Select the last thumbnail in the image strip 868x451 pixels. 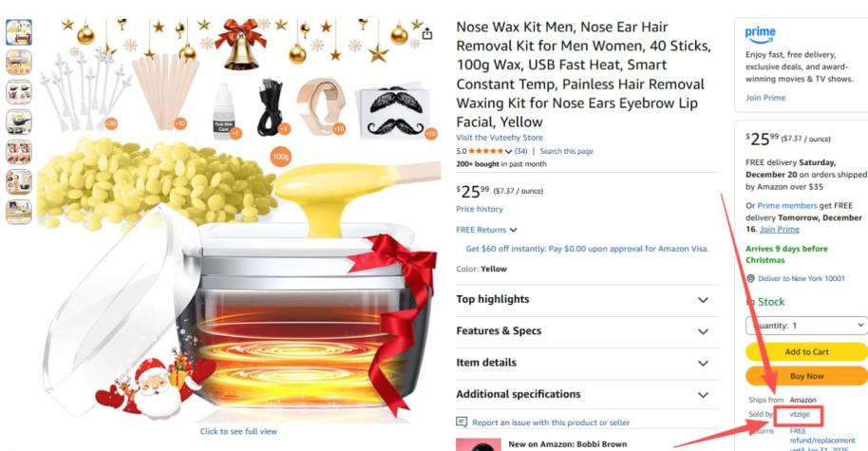pos(19,212)
